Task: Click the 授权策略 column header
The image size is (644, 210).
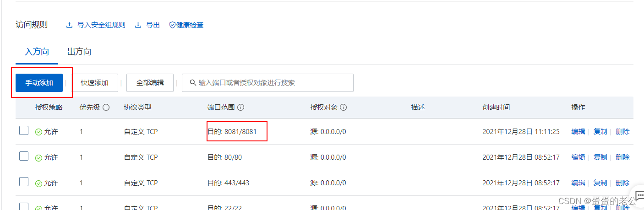Action: 49,108
